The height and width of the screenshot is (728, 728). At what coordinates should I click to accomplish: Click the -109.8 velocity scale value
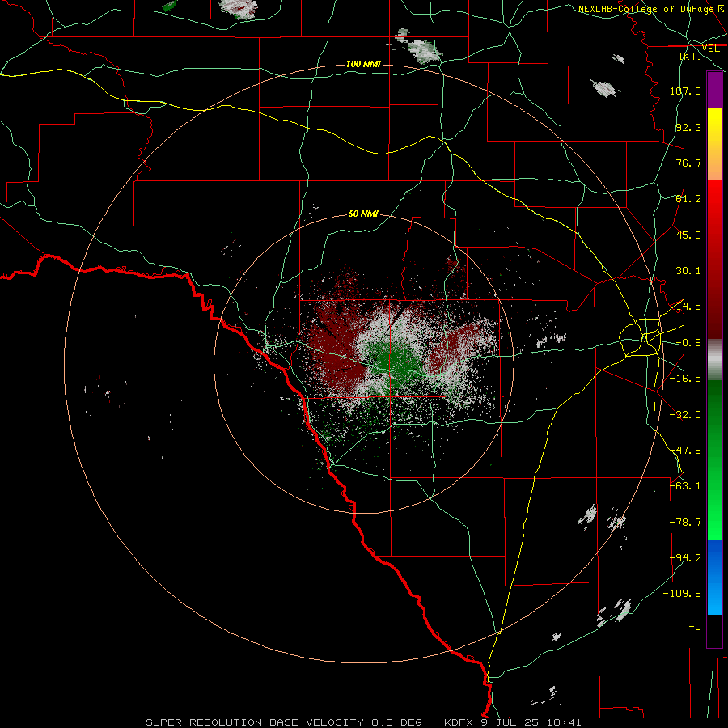(x=683, y=594)
